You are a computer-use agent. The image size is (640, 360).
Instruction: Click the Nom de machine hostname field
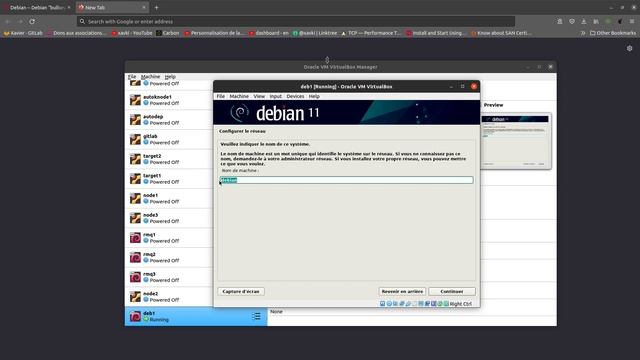coord(347,180)
